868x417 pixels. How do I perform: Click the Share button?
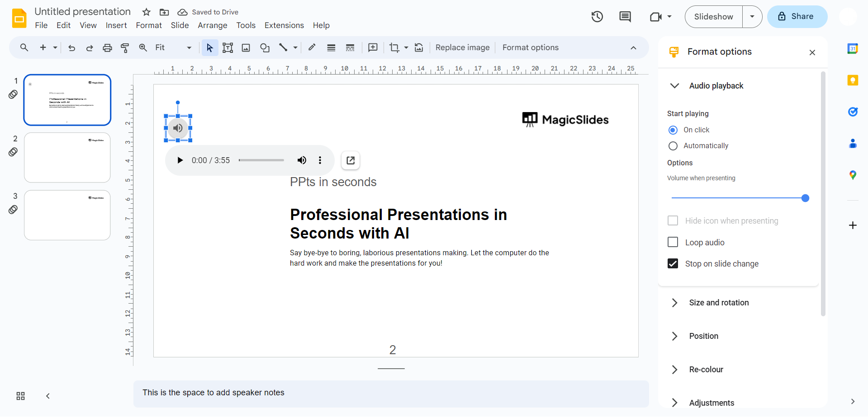click(x=797, y=17)
